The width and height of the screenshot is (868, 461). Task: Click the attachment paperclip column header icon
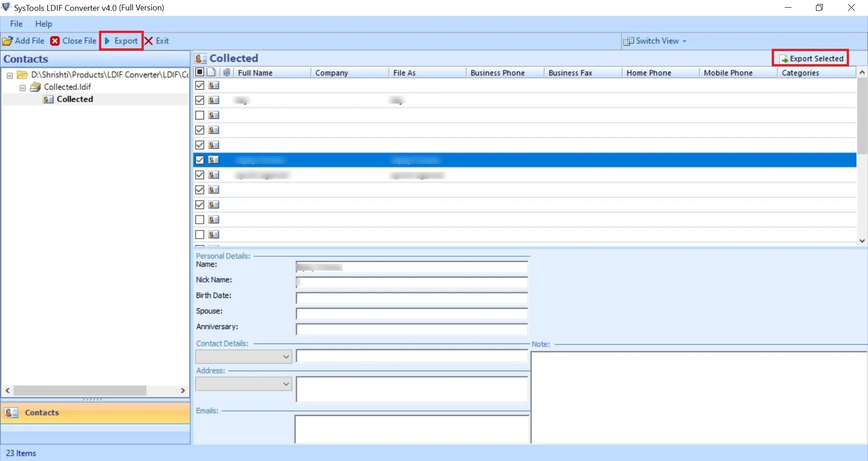(x=227, y=72)
